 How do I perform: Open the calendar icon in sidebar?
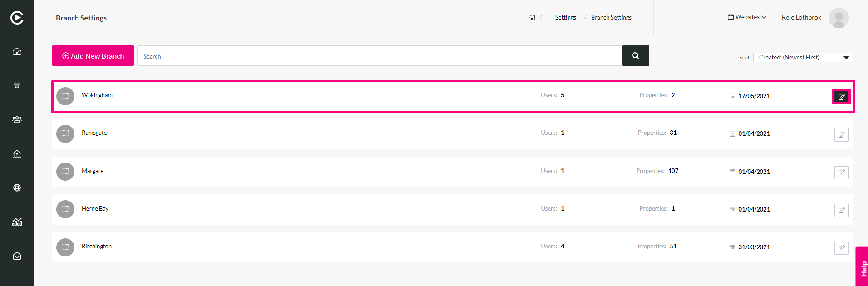pos(17,86)
